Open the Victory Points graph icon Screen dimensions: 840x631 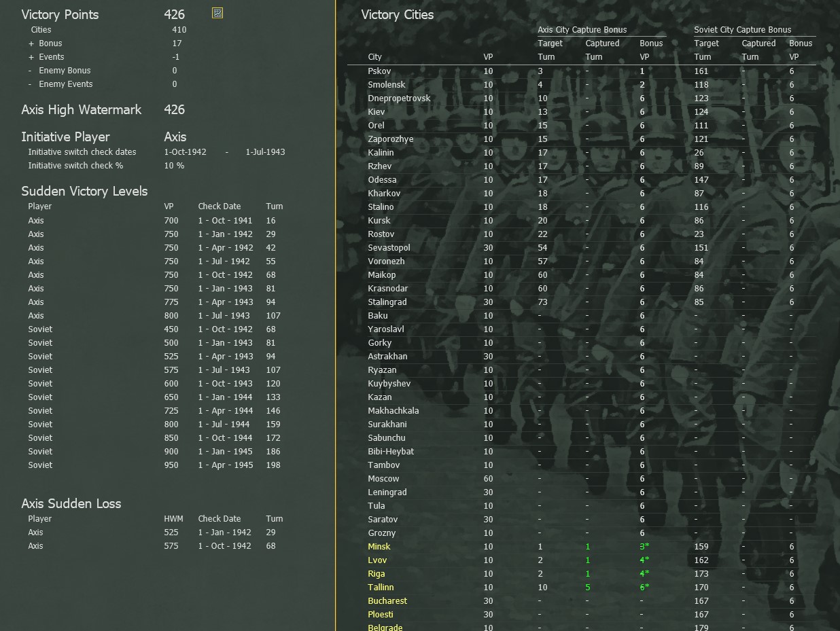tap(217, 13)
